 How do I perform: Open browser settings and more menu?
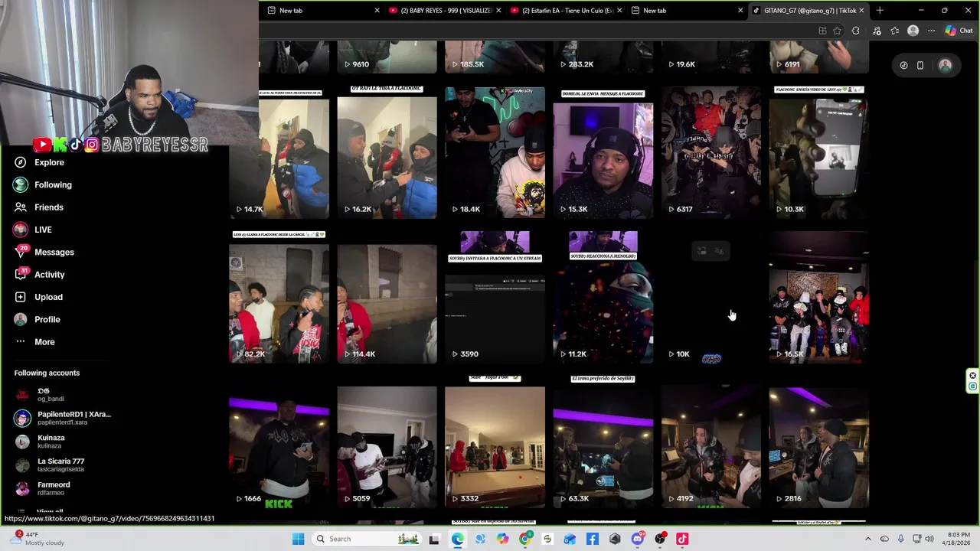tap(931, 31)
